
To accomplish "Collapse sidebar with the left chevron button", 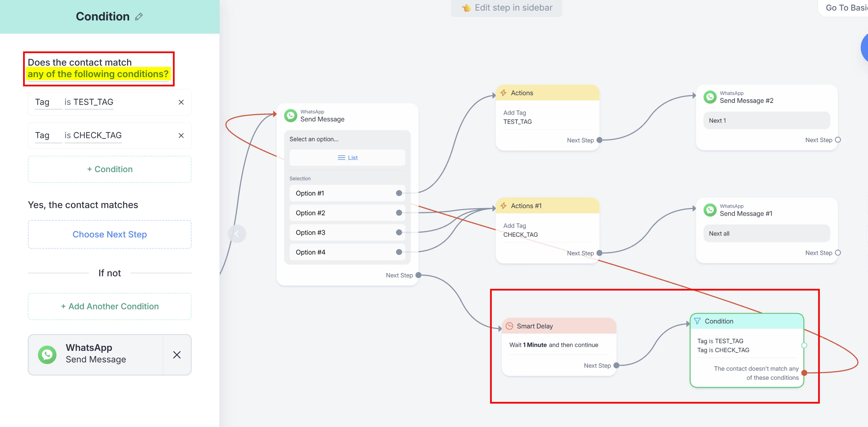I will 237,234.
